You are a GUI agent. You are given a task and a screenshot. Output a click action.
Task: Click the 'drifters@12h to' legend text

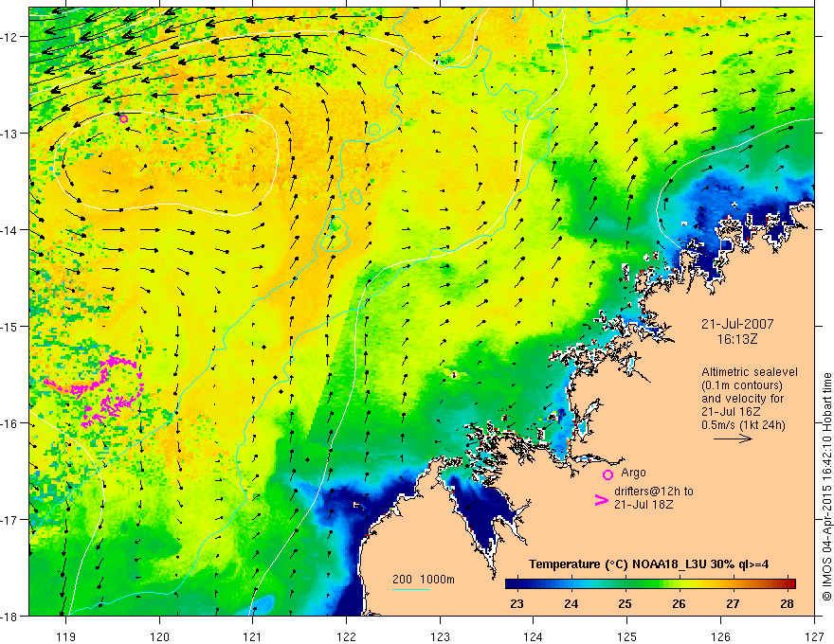point(654,491)
